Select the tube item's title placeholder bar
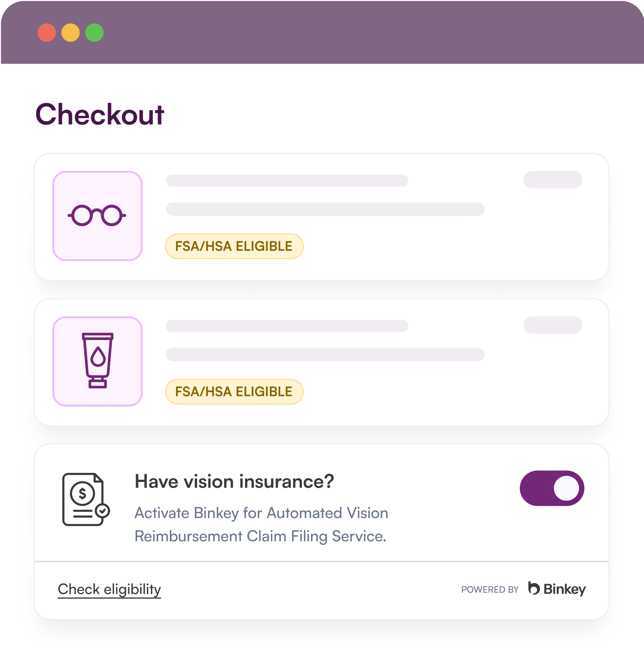Screen dimensions: 644x663 click(287, 326)
